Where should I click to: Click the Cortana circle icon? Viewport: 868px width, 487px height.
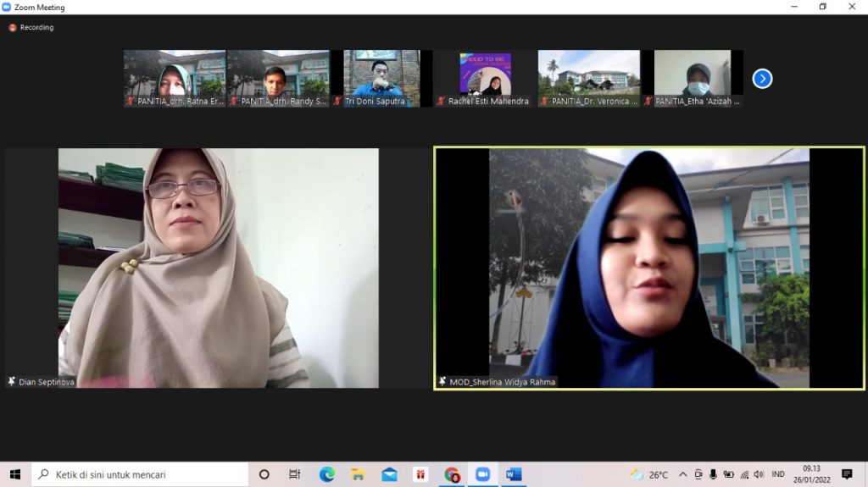click(264, 474)
